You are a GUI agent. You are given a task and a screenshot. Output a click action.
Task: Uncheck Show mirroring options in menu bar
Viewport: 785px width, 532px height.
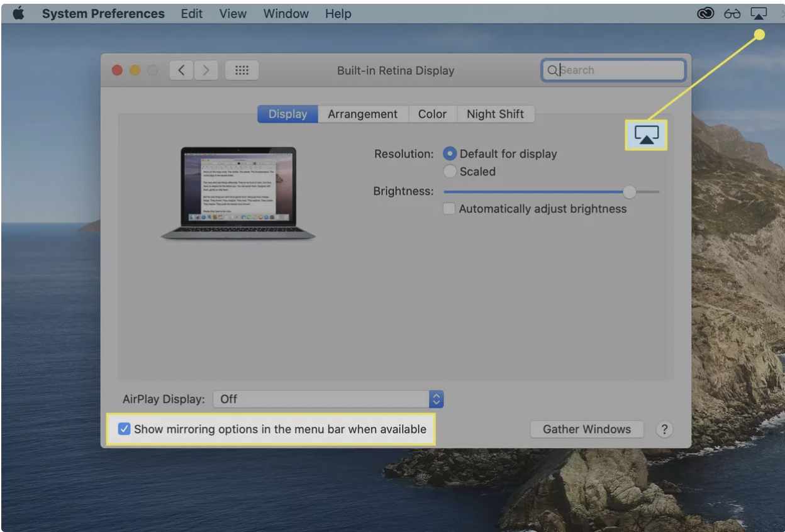point(125,429)
